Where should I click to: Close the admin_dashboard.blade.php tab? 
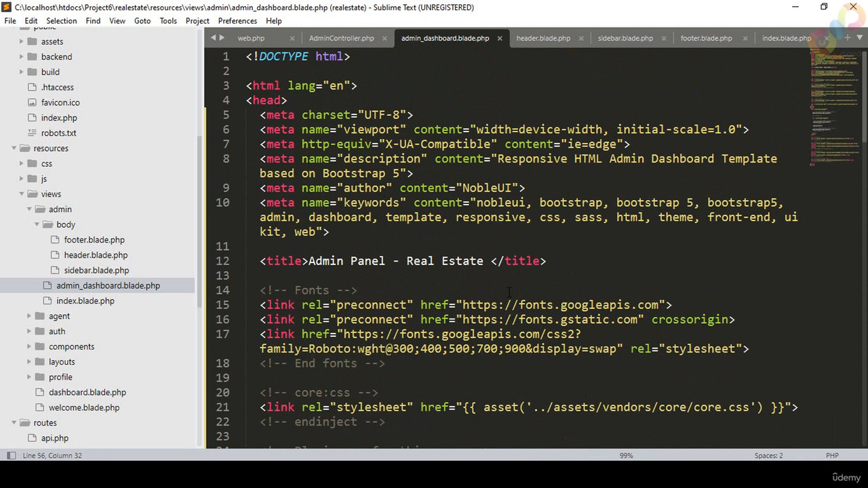(500, 38)
